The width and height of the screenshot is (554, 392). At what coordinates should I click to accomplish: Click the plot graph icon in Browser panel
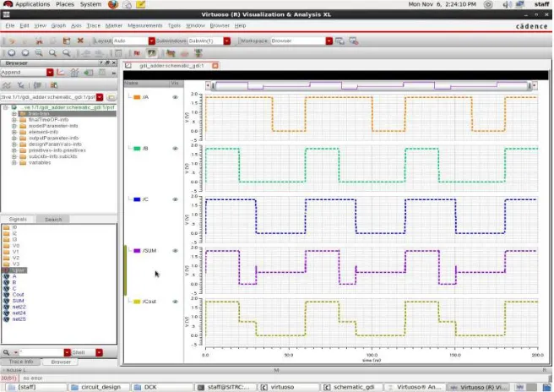(x=61, y=73)
